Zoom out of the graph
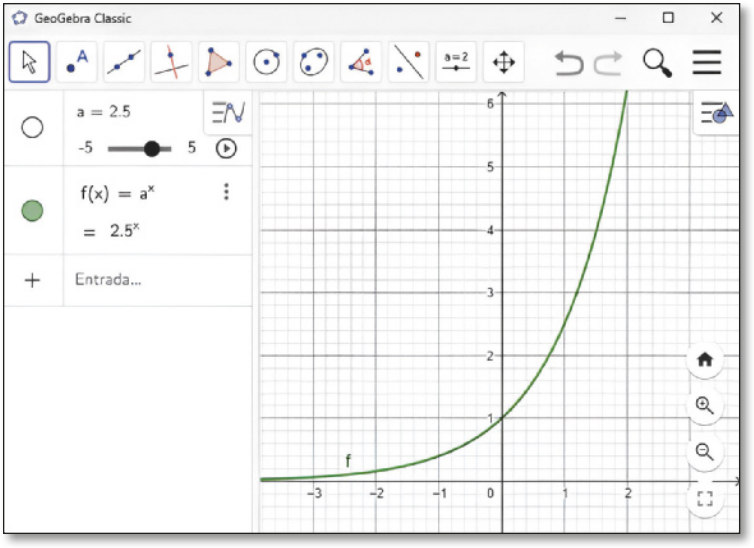This screenshot has width=754, height=548. pyautogui.click(x=705, y=452)
